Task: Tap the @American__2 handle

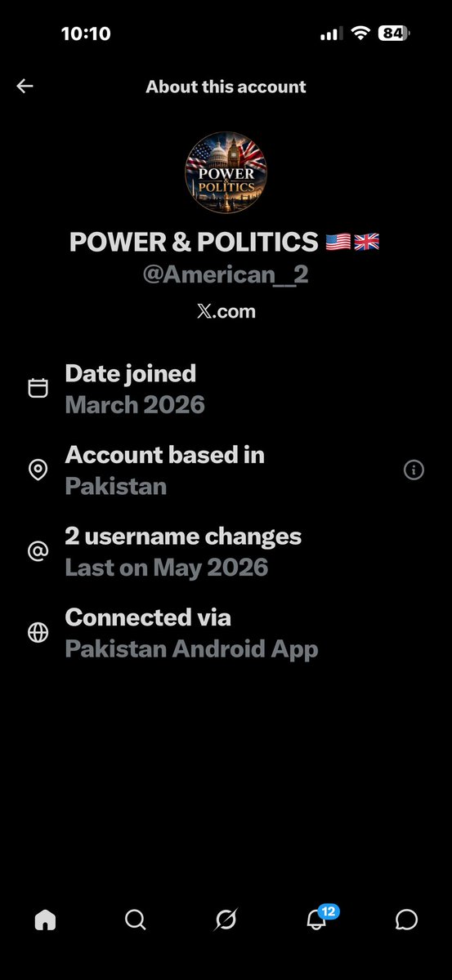Action: click(226, 275)
